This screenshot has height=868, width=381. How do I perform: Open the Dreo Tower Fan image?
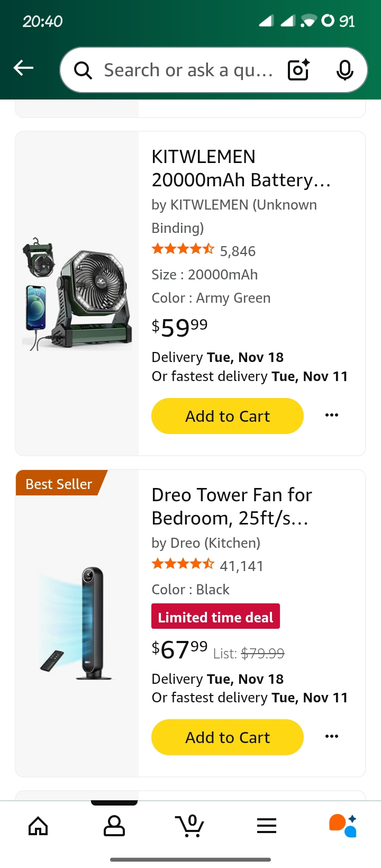(77, 623)
